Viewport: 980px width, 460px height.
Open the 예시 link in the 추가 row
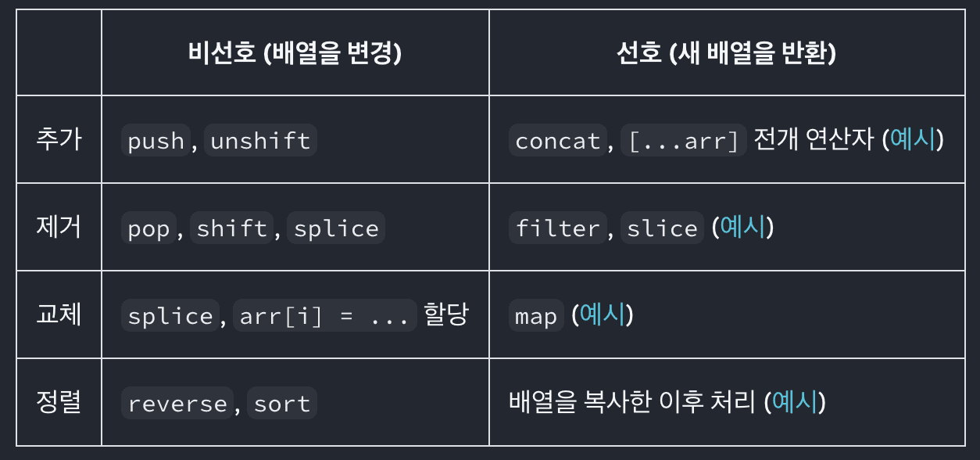click(x=913, y=140)
